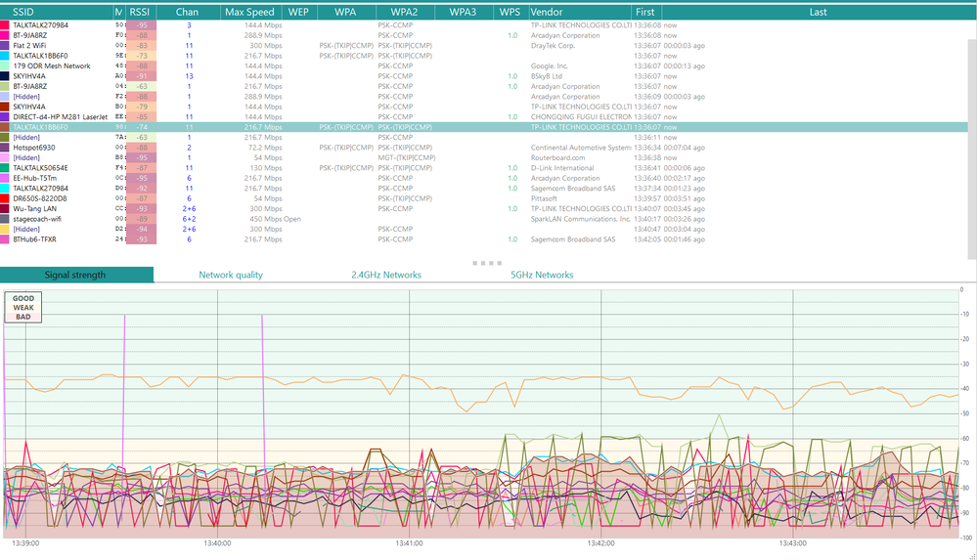Click the GOOD WEAK BAD legend box
The width and height of the screenshot is (977, 560).
coord(23,307)
